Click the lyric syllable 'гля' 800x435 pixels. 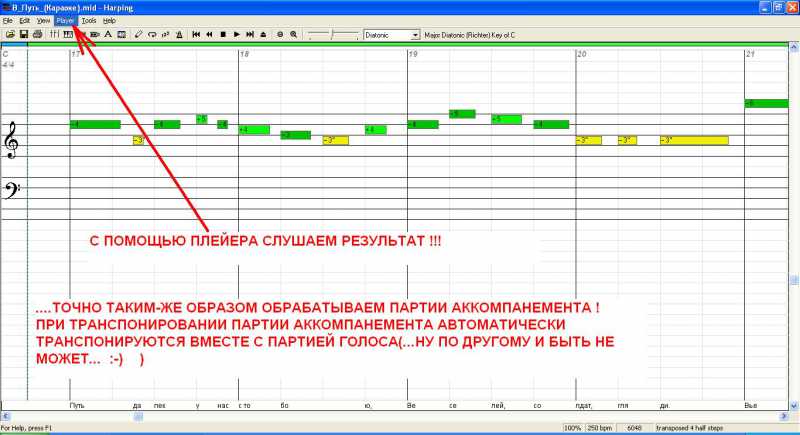click(x=623, y=406)
